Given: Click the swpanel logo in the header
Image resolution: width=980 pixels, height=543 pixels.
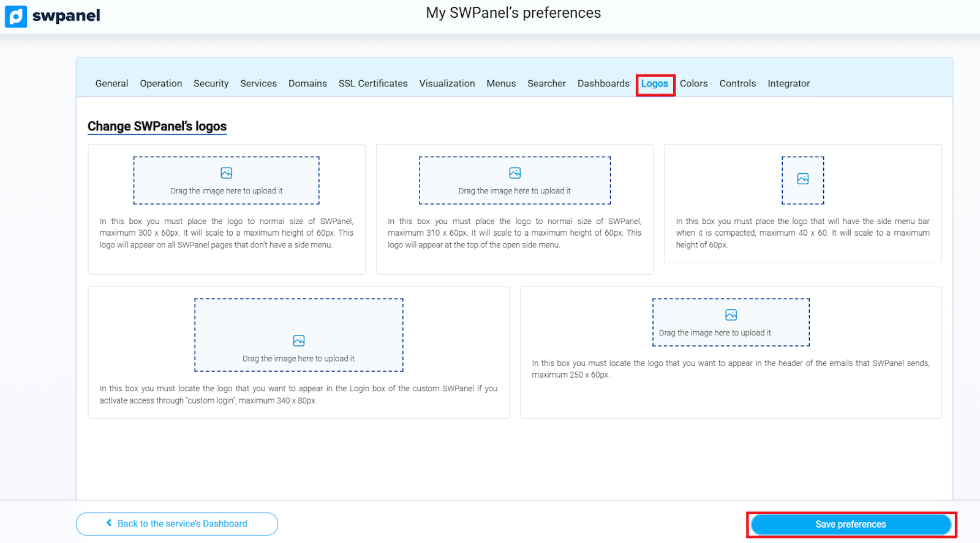Looking at the screenshot, I should point(53,17).
